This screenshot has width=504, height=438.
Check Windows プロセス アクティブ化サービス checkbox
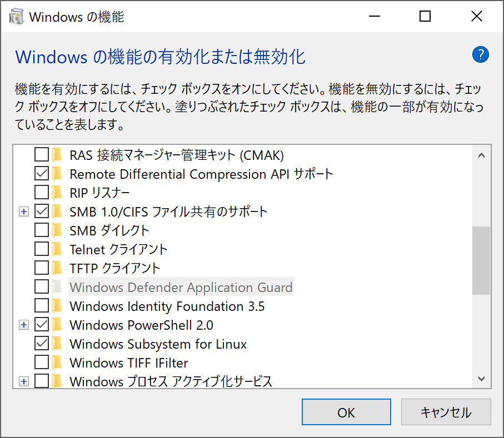pos(42,381)
